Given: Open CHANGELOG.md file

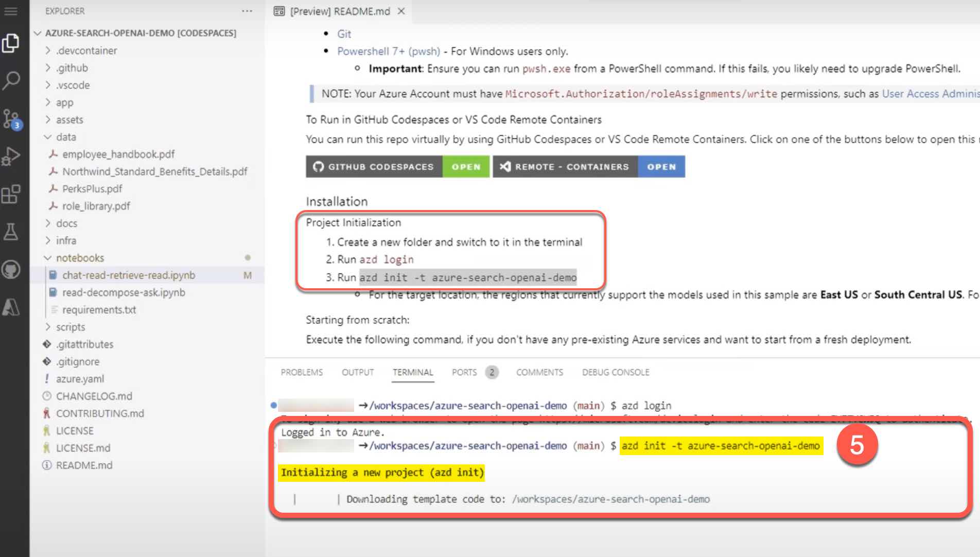Looking at the screenshot, I should 94,396.
